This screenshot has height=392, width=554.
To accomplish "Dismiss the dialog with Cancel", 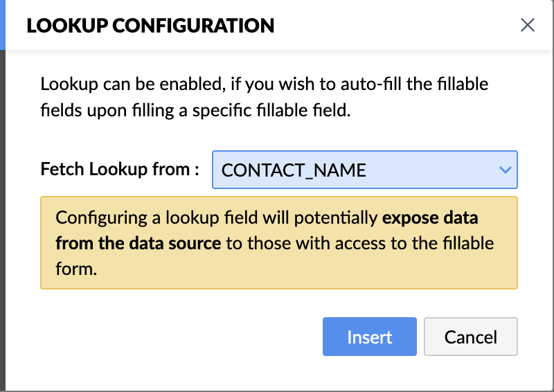I will (x=471, y=337).
